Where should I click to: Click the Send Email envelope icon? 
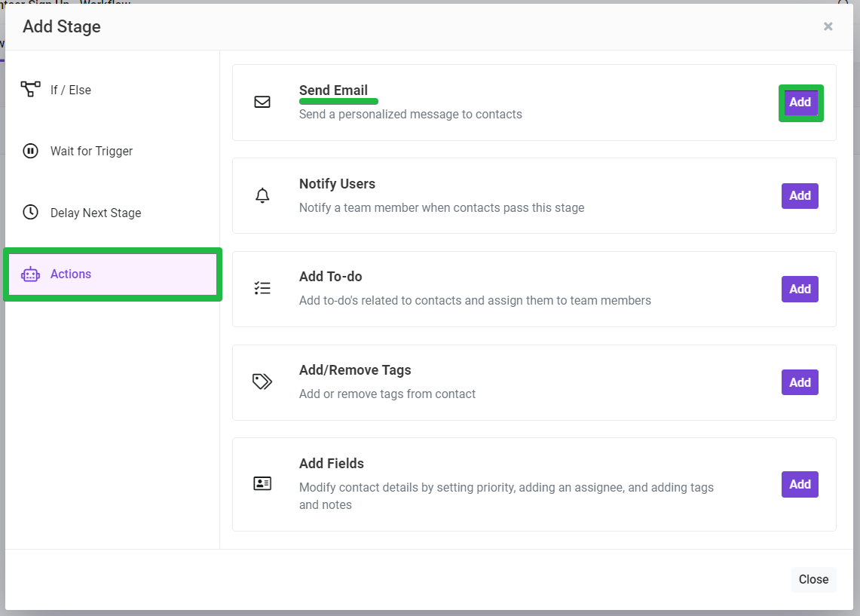coord(262,102)
